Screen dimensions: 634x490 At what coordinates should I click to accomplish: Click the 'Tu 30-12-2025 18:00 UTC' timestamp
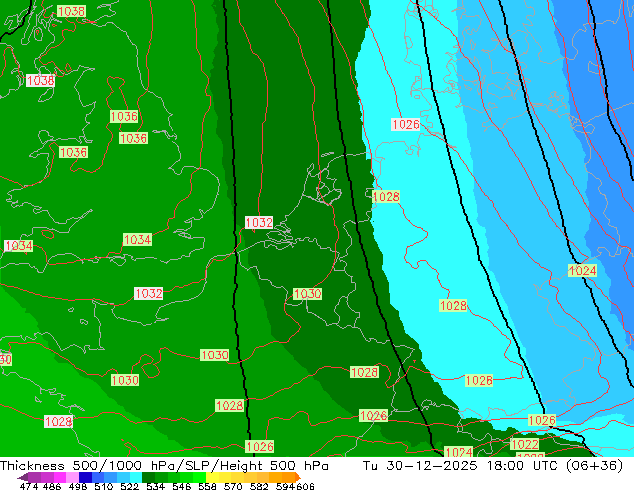click(x=461, y=466)
